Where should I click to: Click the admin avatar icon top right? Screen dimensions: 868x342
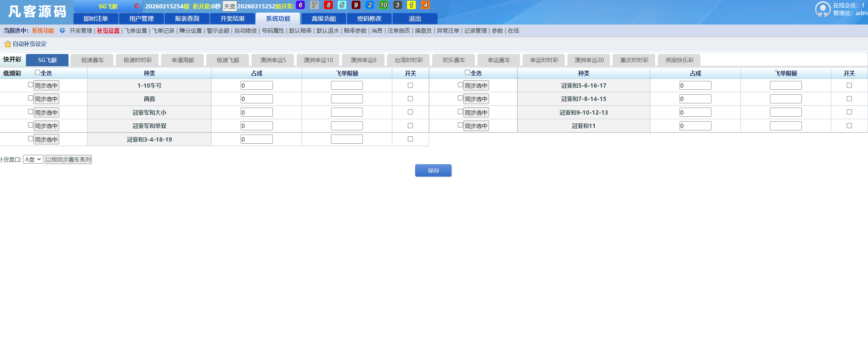(823, 9)
